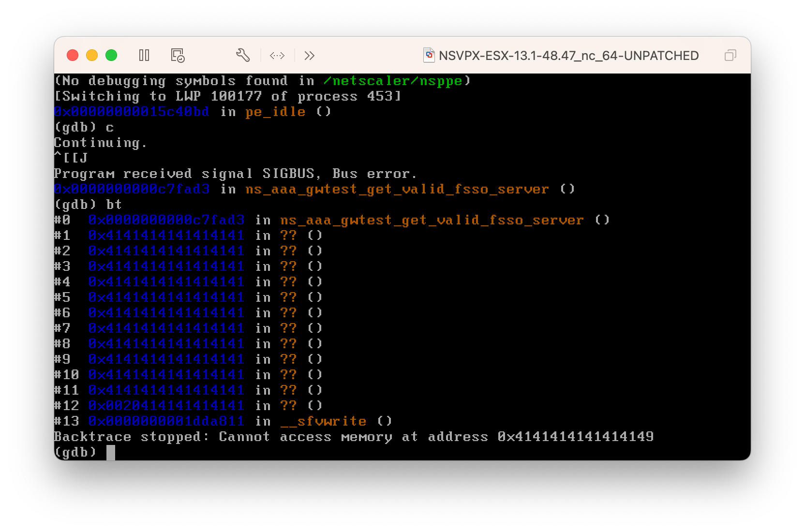Screen dimensions: 805x532
Task: Select address 0x0000000000c7fad3 in frame #0
Action: point(166,220)
